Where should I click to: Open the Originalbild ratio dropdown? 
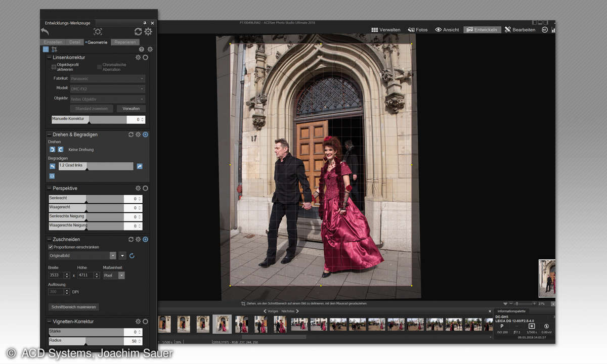point(82,256)
